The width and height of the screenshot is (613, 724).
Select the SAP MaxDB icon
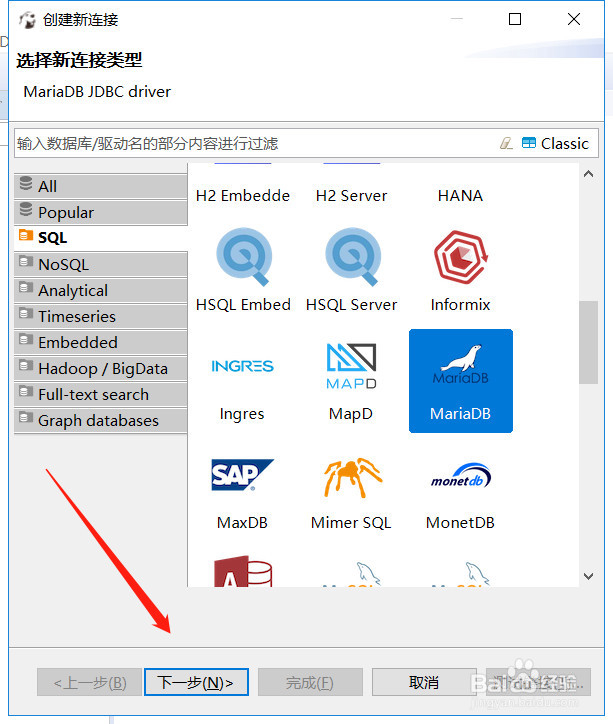[x=242, y=475]
